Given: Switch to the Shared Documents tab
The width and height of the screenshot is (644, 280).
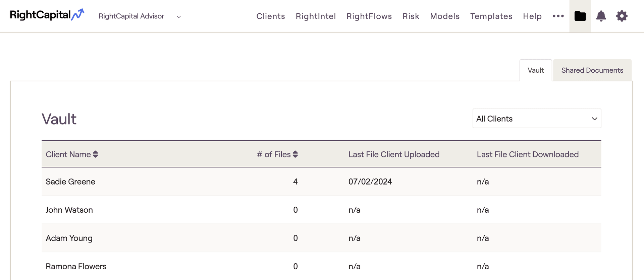Looking at the screenshot, I should [x=592, y=70].
